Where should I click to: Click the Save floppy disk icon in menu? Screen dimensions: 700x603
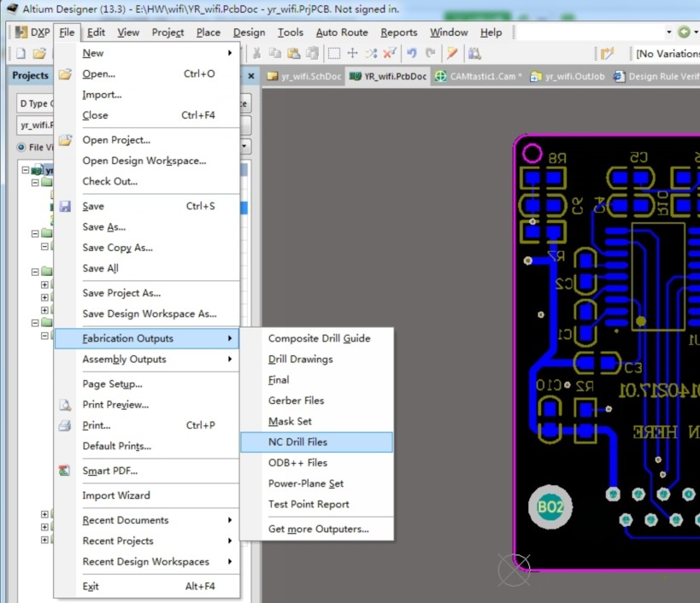pos(65,206)
